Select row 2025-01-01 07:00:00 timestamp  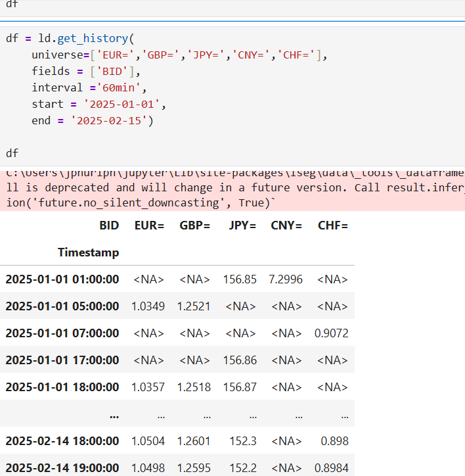click(x=62, y=333)
